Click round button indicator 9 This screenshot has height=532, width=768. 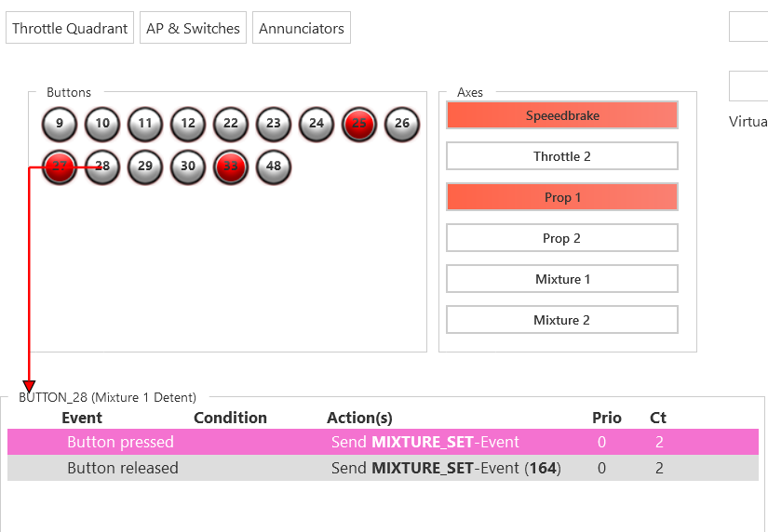pos(60,124)
